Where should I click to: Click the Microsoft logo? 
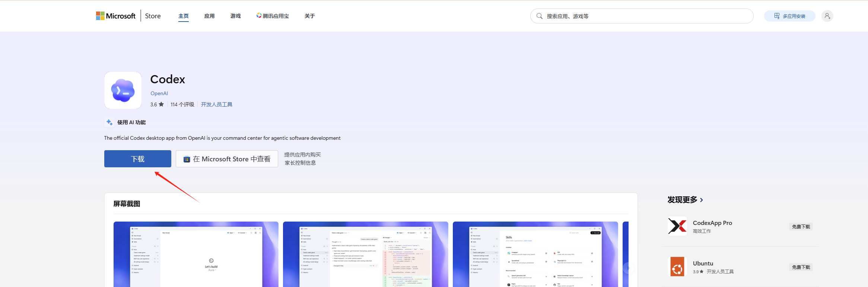pos(116,16)
